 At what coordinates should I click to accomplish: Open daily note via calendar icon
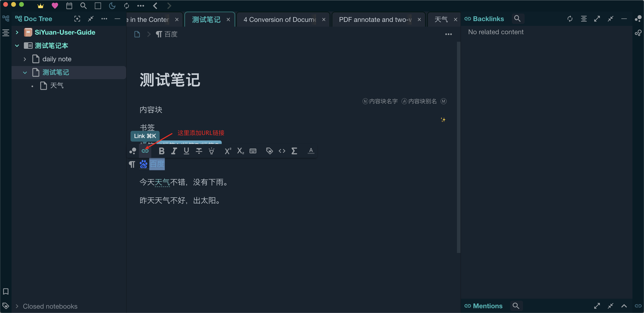pos(69,6)
